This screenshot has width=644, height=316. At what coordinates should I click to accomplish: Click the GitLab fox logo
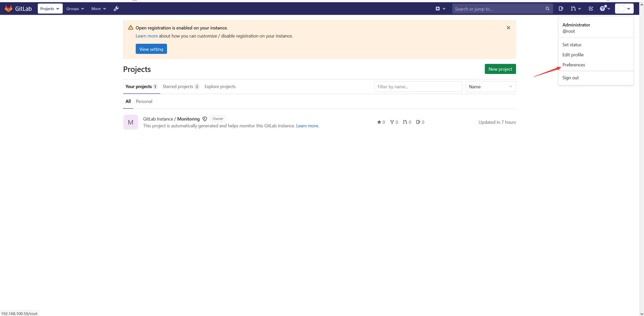click(9, 9)
